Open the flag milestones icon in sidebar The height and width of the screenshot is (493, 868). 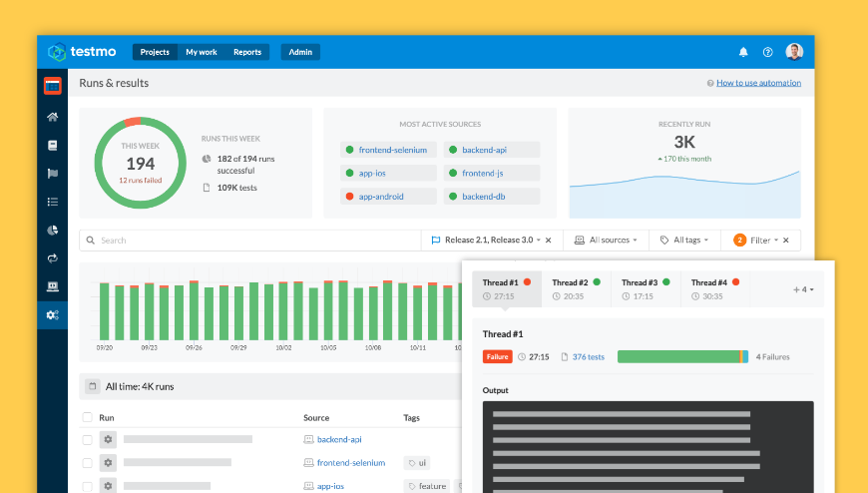(53, 173)
